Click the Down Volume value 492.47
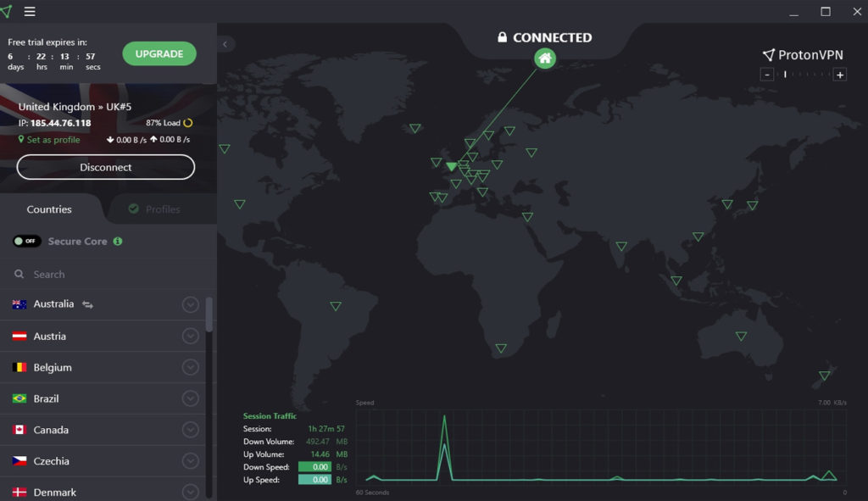The height and width of the screenshot is (501, 868). tap(318, 442)
